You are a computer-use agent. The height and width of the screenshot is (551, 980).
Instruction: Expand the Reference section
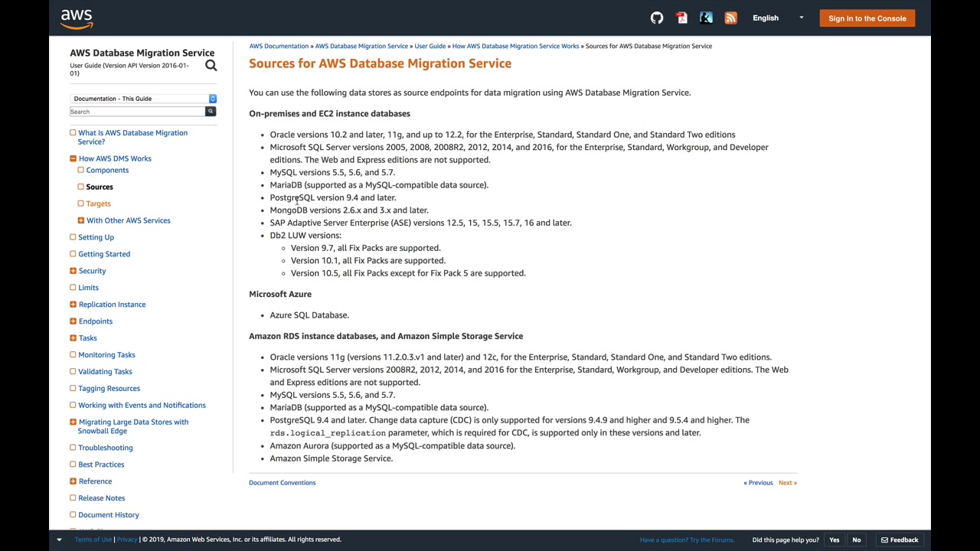73,481
